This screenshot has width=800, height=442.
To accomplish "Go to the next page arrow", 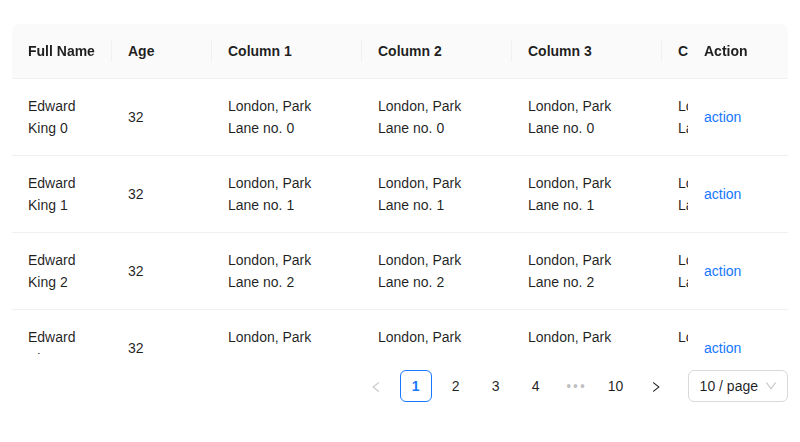I will point(656,387).
